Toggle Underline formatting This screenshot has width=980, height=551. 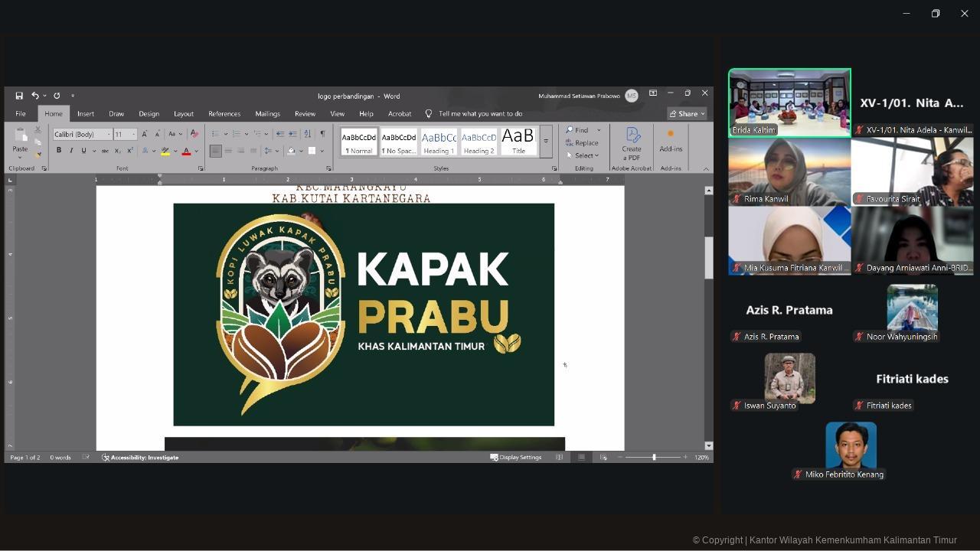[83, 151]
